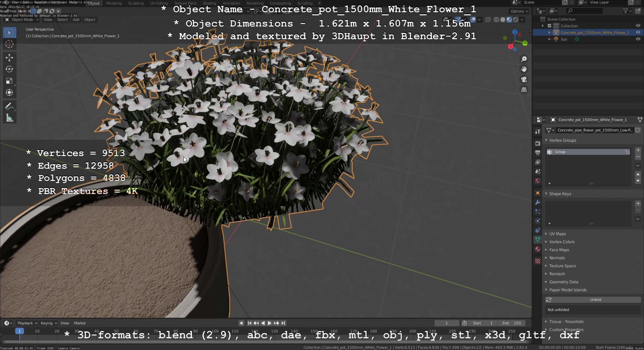Open the Modifiers wrench tab
This screenshot has height=350, width=644.
click(538, 202)
